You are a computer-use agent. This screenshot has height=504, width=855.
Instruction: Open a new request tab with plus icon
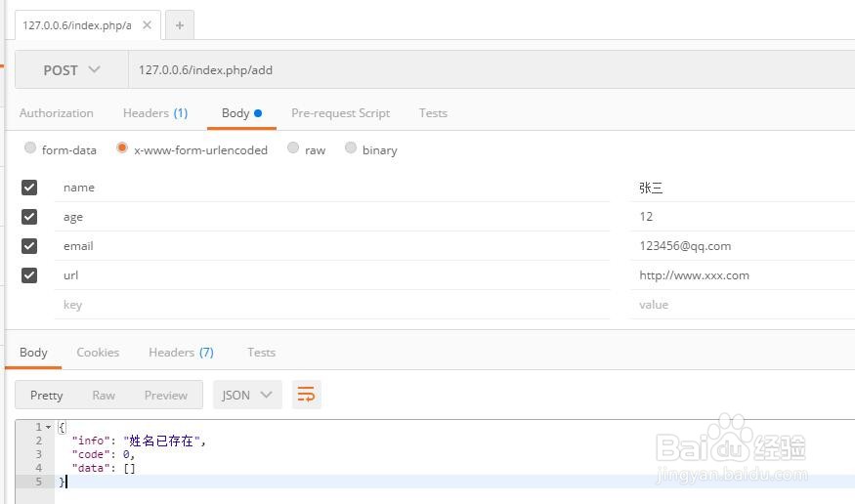(180, 25)
